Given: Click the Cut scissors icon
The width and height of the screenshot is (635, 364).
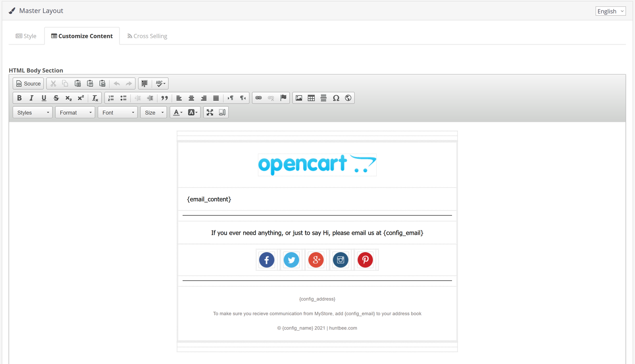Looking at the screenshot, I should pyautogui.click(x=53, y=84).
